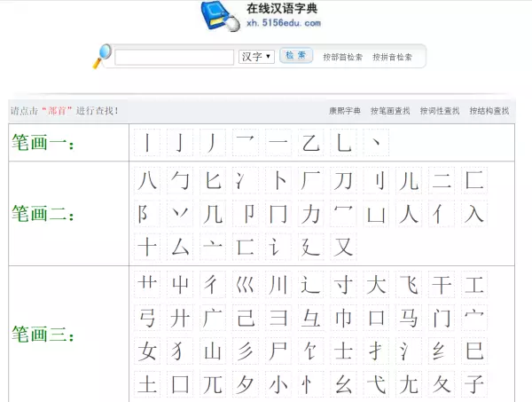This screenshot has width=532, height=402.
Task: Click the 检索 search button
Action: click(x=296, y=56)
